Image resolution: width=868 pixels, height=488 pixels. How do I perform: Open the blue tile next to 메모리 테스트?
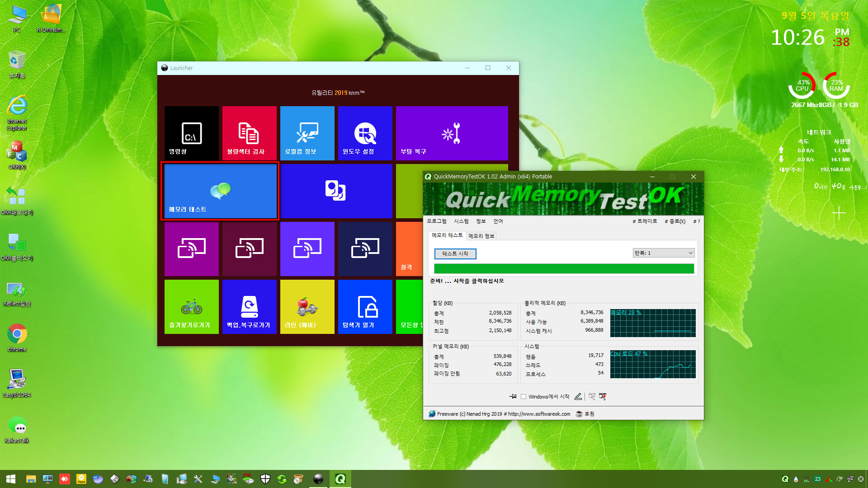[x=336, y=191]
